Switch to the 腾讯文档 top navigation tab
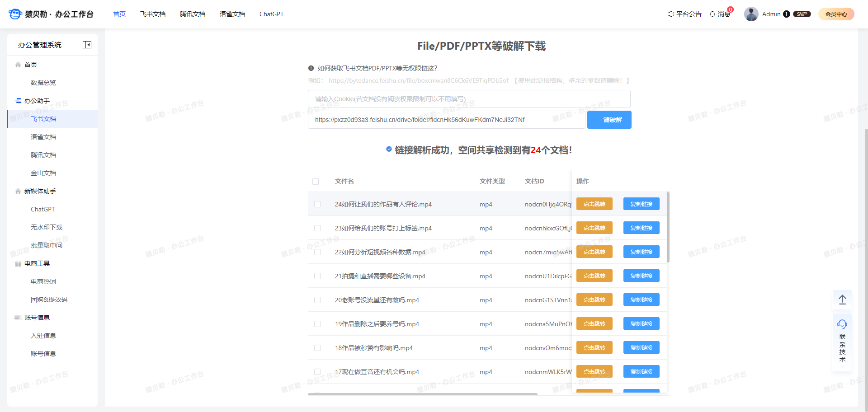Screen dimensions: 868x412 click(193, 14)
